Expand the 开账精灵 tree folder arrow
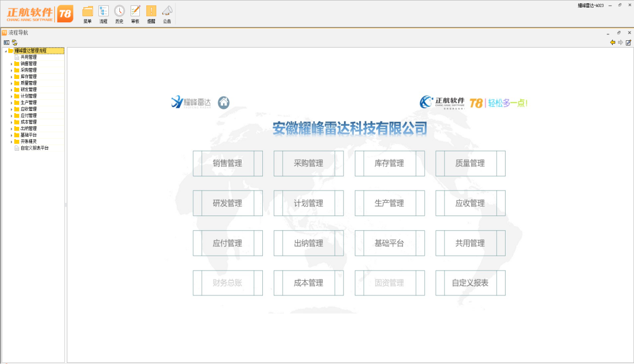 point(11,141)
